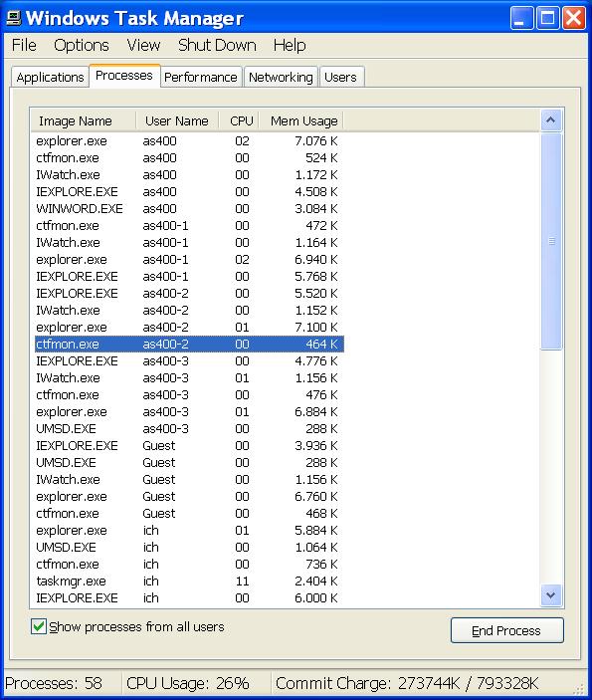Minimize the Task Manager window
The width and height of the screenshot is (592, 700).
(521, 18)
